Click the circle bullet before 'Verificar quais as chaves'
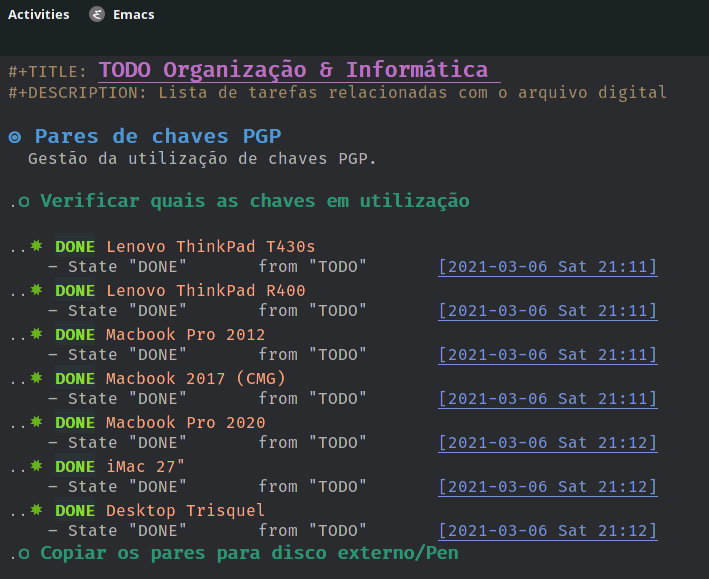The height and width of the screenshot is (579, 709). [24, 202]
